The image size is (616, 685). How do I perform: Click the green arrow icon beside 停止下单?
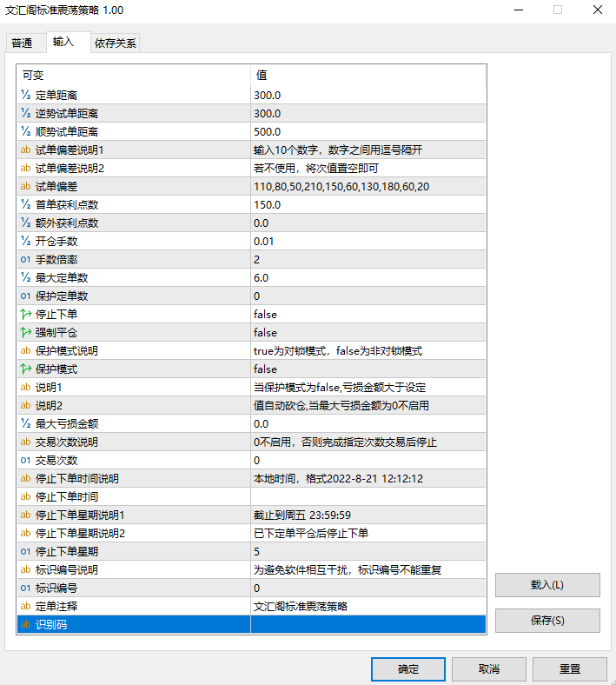[x=25, y=314]
